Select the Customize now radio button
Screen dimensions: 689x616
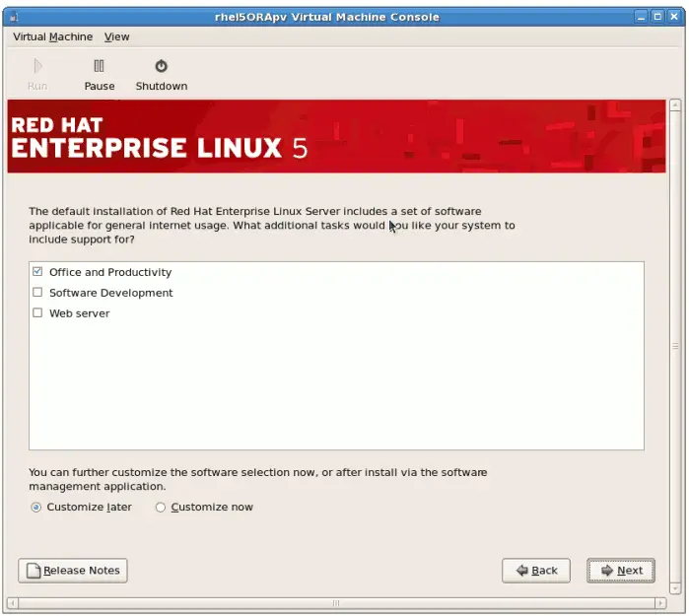click(161, 508)
